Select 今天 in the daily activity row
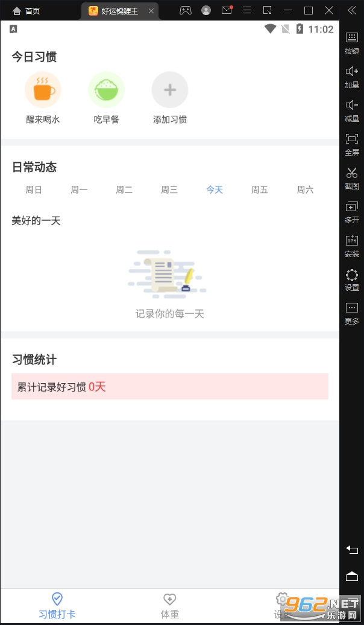The image size is (364, 625). point(215,189)
